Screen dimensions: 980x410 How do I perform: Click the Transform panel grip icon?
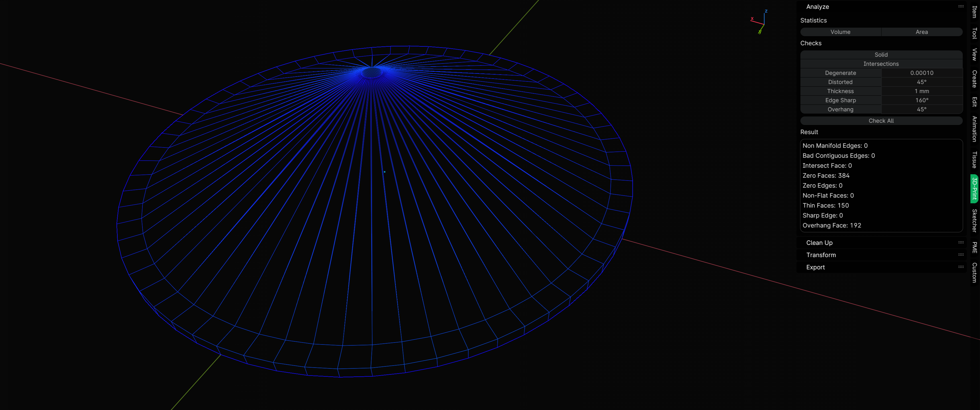(x=961, y=255)
